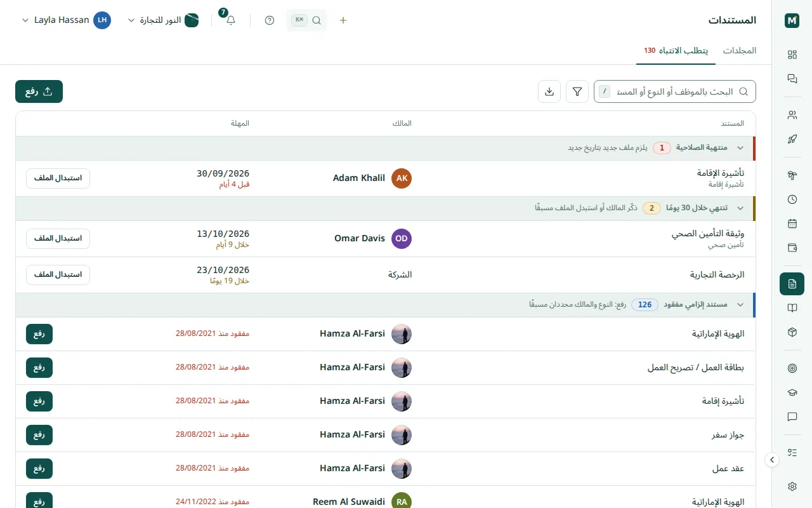Collapse the مستند إلزامي مفقود group
This screenshot has width=812, height=508.
(740, 305)
